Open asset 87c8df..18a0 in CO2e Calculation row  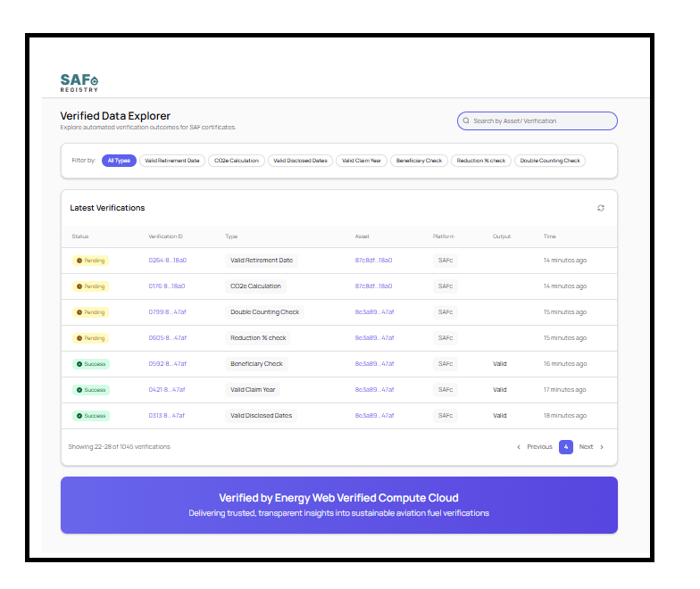[373, 286]
